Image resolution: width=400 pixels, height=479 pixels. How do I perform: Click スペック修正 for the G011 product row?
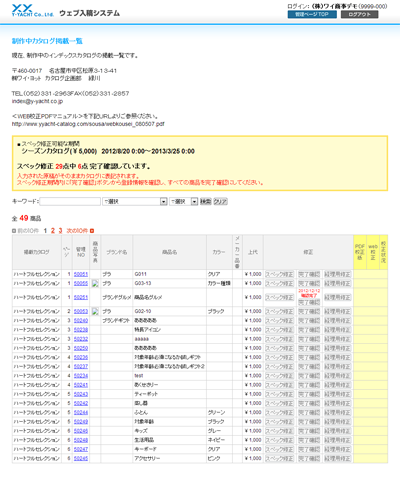click(279, 274)
